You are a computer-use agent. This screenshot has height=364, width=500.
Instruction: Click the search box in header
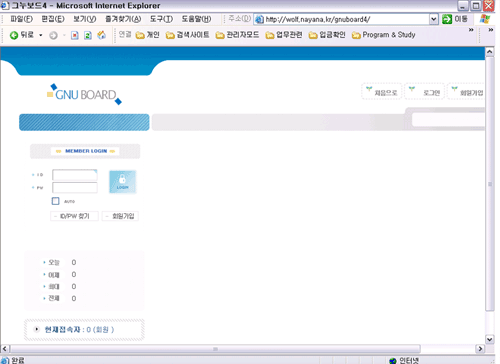point(449,120)
